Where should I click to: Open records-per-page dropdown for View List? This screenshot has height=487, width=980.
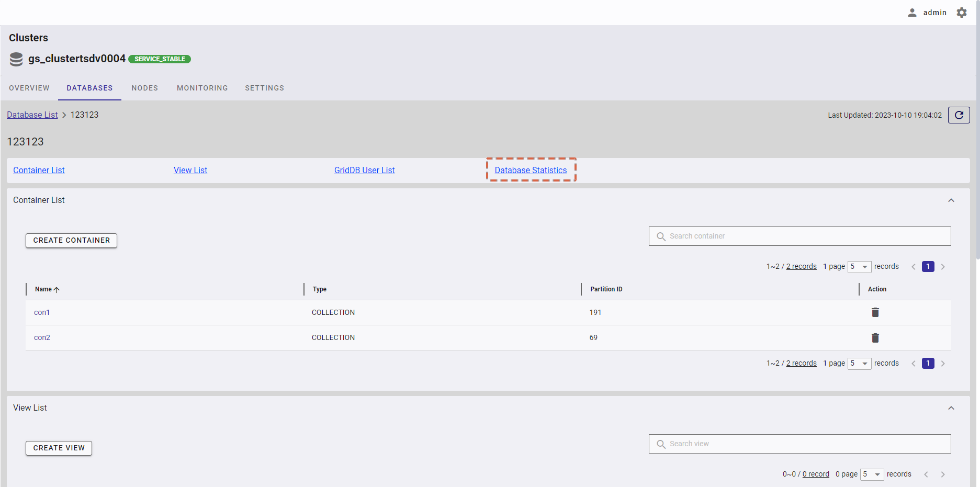[872, 474]
